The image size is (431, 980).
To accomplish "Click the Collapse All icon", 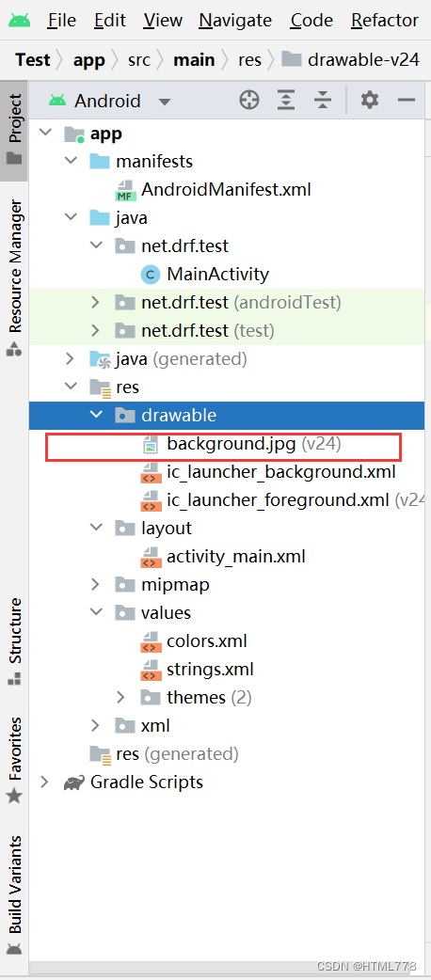I will tap(322, 100).
